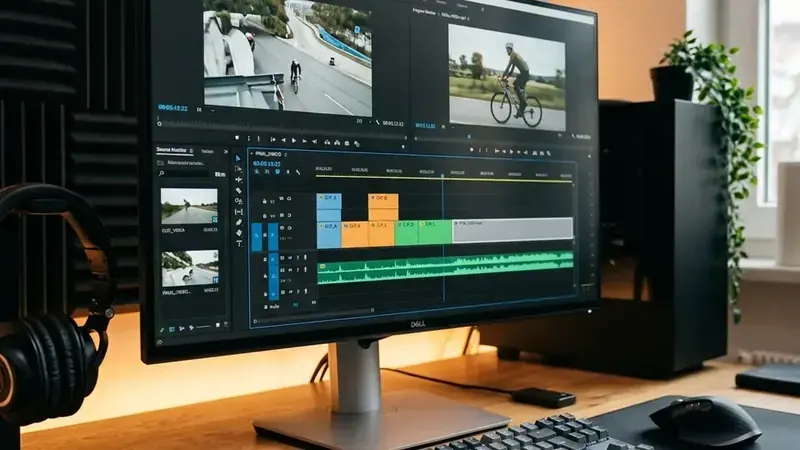Image resolution: width=800 pixels, height=450 pixels.
Task: Switch to the Source Monitor tab
Action: pyautogui.click(x=171, y=149)
